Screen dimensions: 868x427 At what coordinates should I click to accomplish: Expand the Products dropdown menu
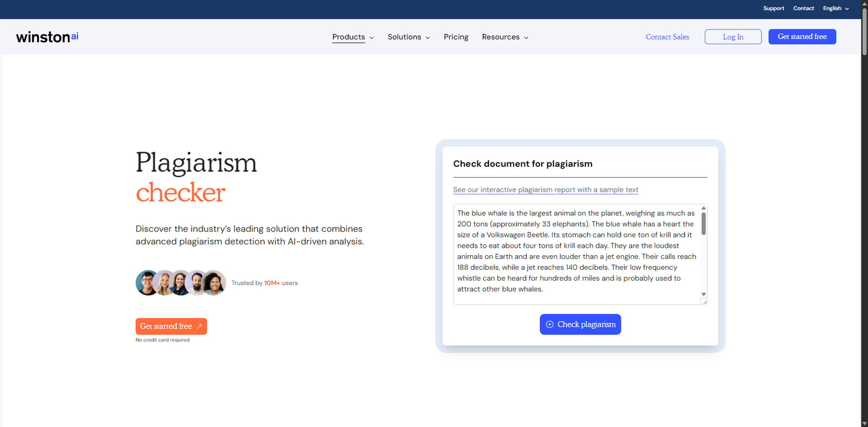[x=353, y=37]
